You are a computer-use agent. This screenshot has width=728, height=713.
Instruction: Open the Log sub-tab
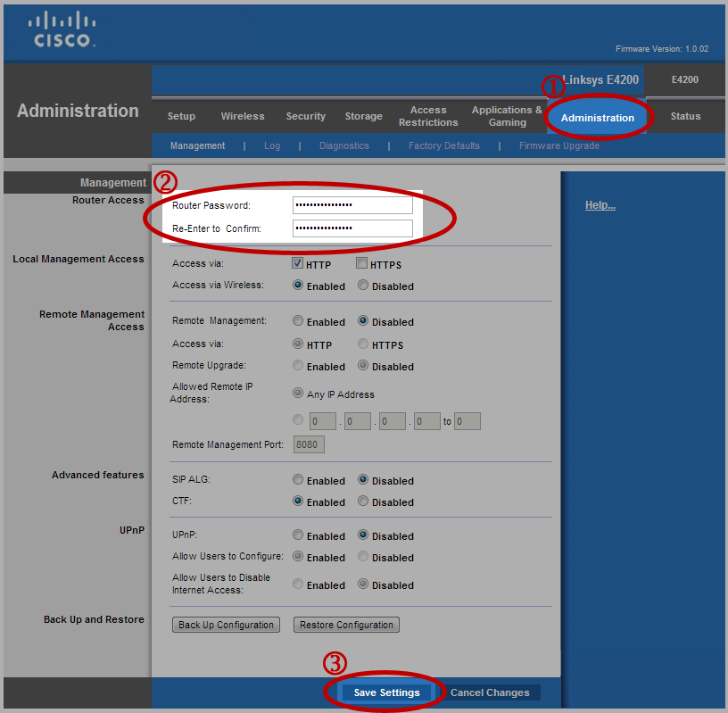pyautogui.click(x=272, y=145)
